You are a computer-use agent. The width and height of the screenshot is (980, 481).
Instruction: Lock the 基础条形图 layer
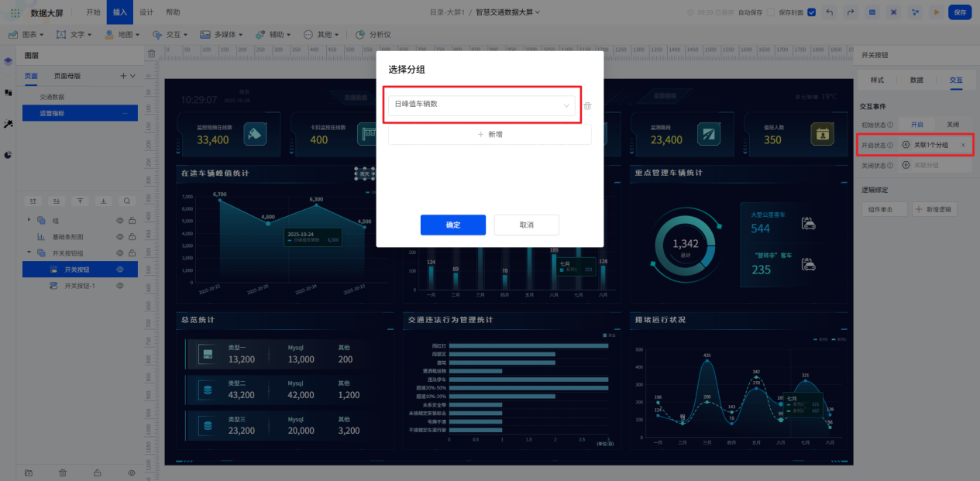click(132, 237)
